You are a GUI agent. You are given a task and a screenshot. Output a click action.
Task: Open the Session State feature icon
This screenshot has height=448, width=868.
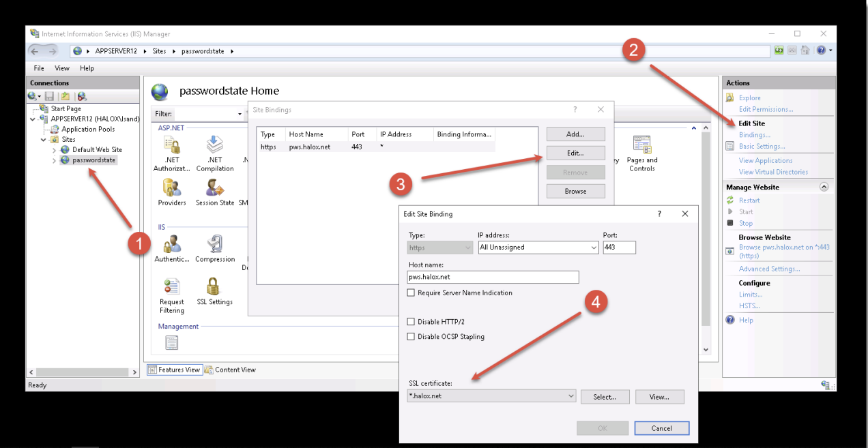215,188
